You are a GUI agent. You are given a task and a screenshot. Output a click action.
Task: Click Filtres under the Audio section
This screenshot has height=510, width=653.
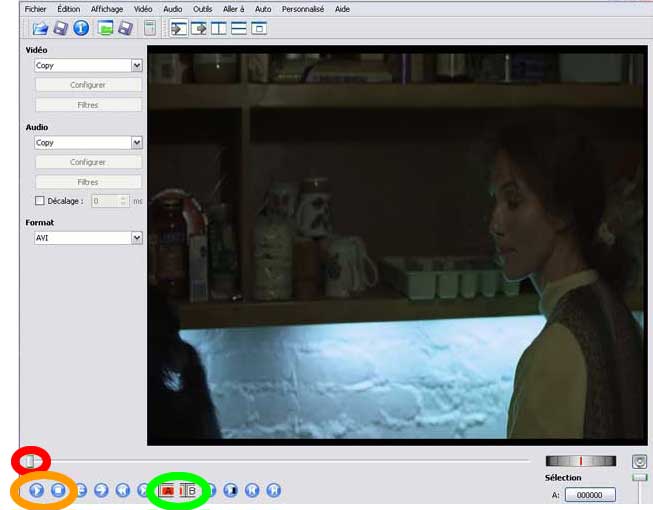88,182
